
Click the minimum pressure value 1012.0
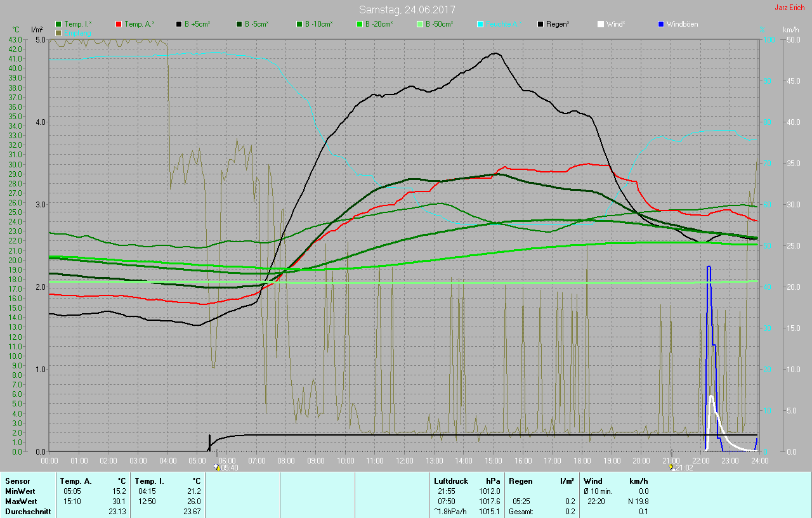click(490, 491)
